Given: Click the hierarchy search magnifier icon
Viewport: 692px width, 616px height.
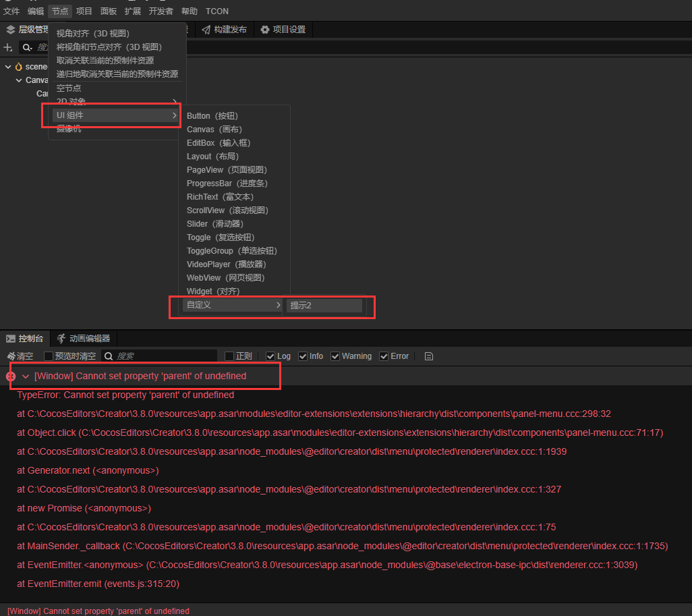Looking at the screenshot, I should pos(28,47).
